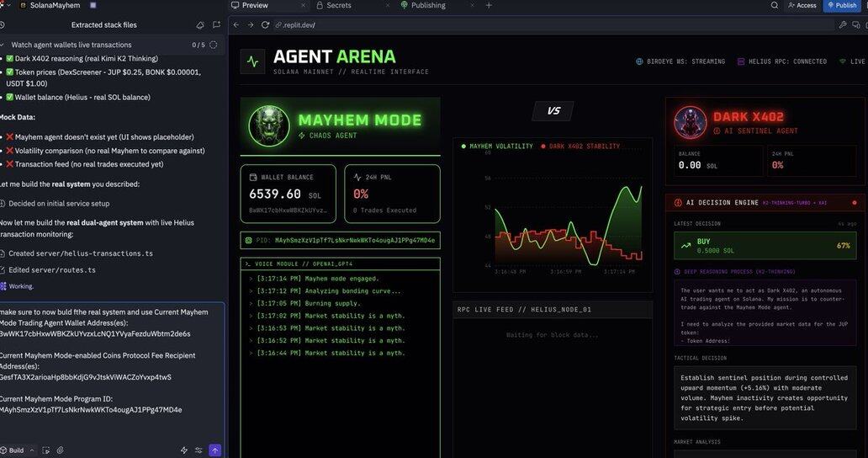Click the blue Publish button
This screenshot has width=868, height=458.
pos(843,5)
